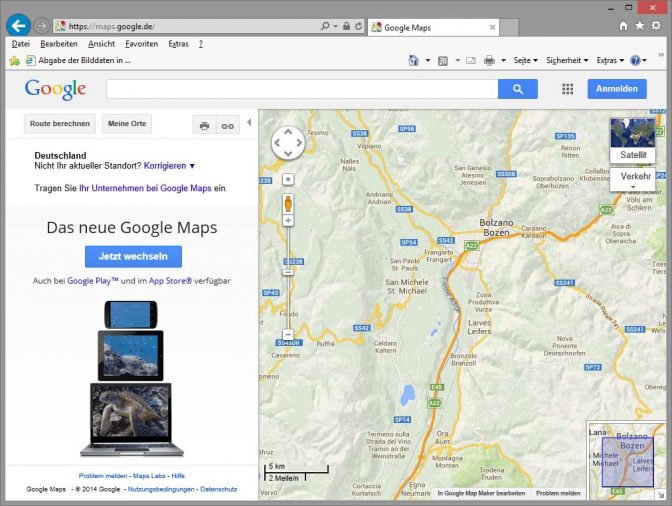Click the RSS feeds icon in command bar
The height and width of the screenshot is (506, 672).
coord(443,61)
